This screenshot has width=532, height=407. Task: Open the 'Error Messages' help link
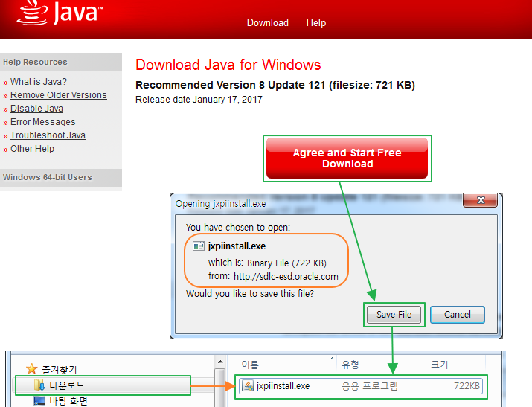(x=42, y=122)
